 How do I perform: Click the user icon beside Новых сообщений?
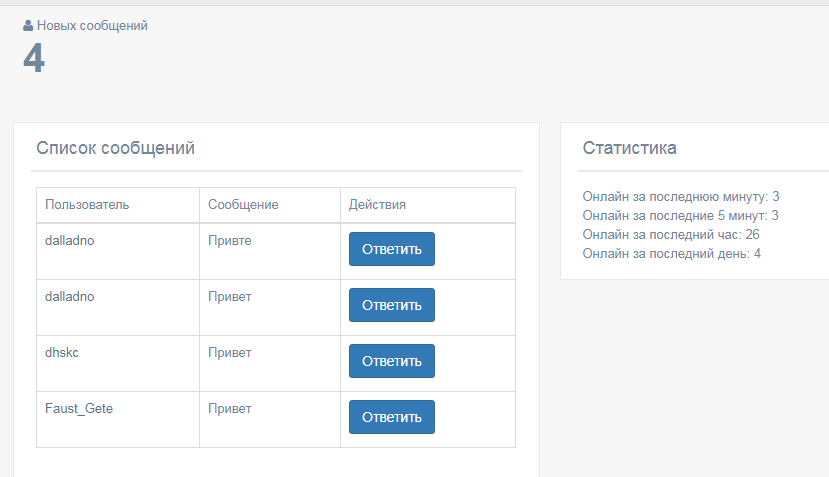28,26
